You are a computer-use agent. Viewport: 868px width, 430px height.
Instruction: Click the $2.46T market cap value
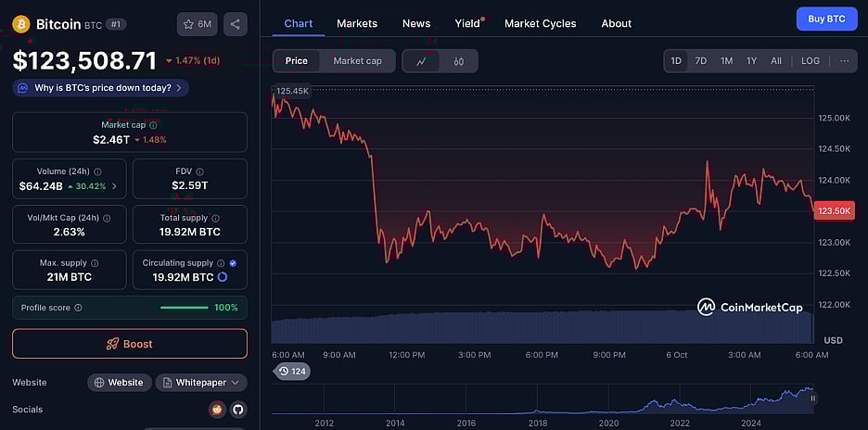click(x=111, y=139)
